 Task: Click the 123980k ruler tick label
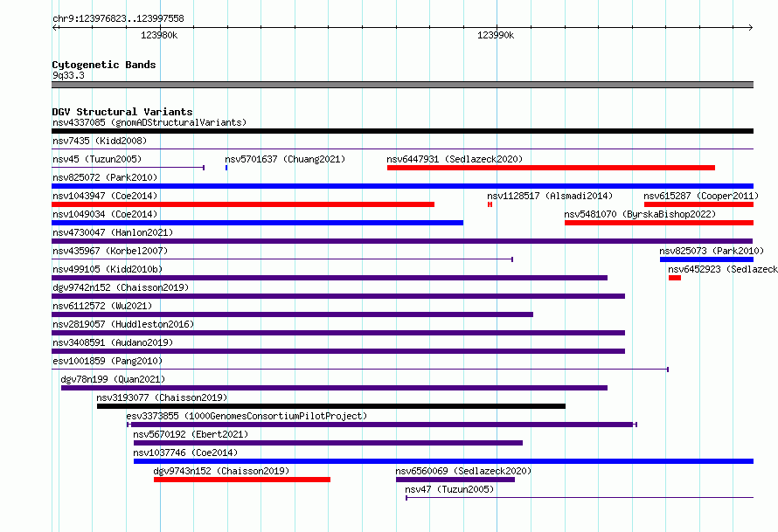tap(159, 35)
